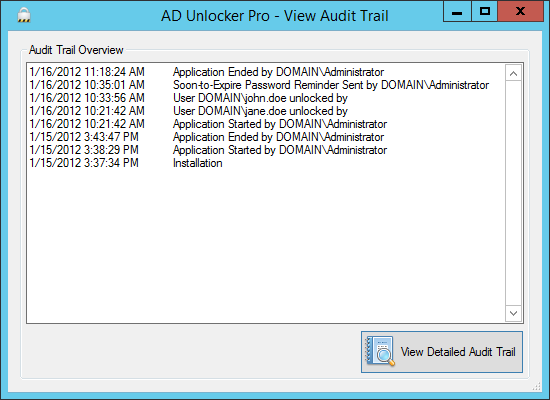Click the Audit Trail Overview group label

(x=76, y=50)
